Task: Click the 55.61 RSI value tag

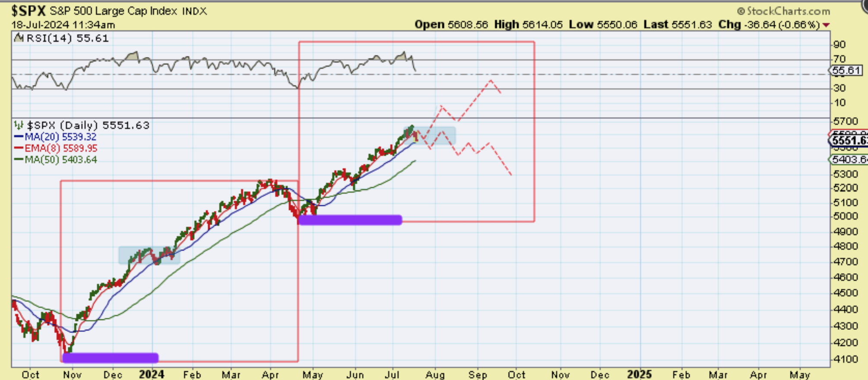Action: pyautogui.click(x=846, y=70)
